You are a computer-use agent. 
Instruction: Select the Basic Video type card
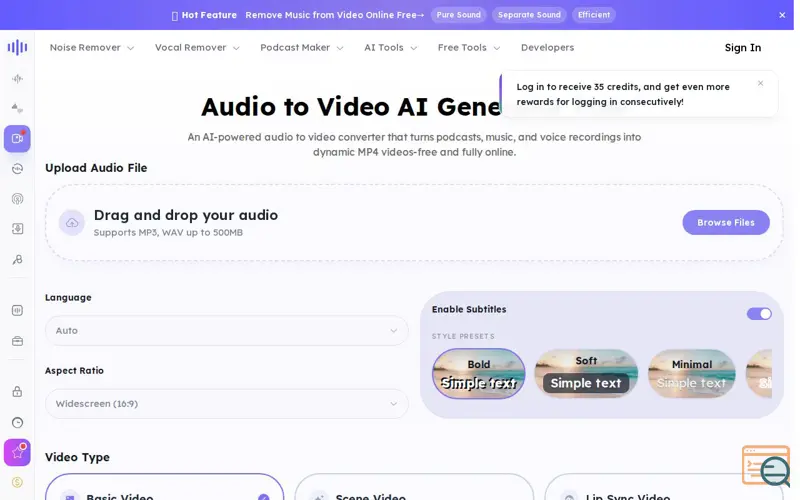point(164,487)
